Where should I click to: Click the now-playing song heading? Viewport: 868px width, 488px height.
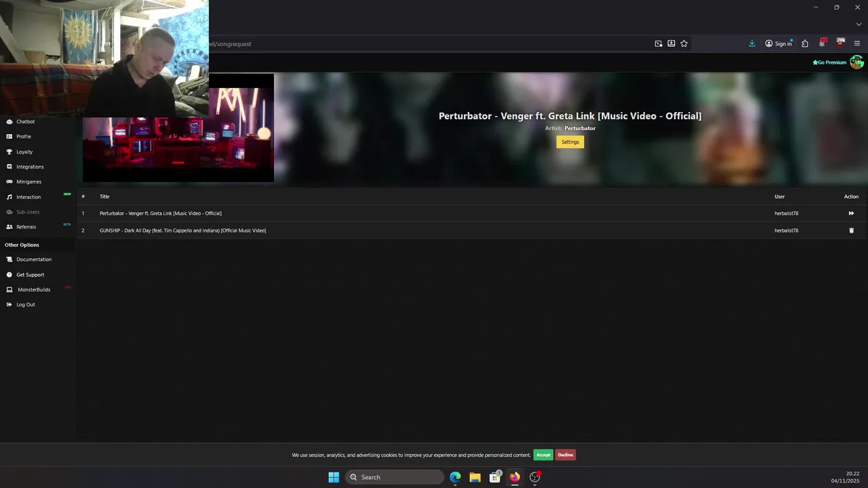pos(570,116)
